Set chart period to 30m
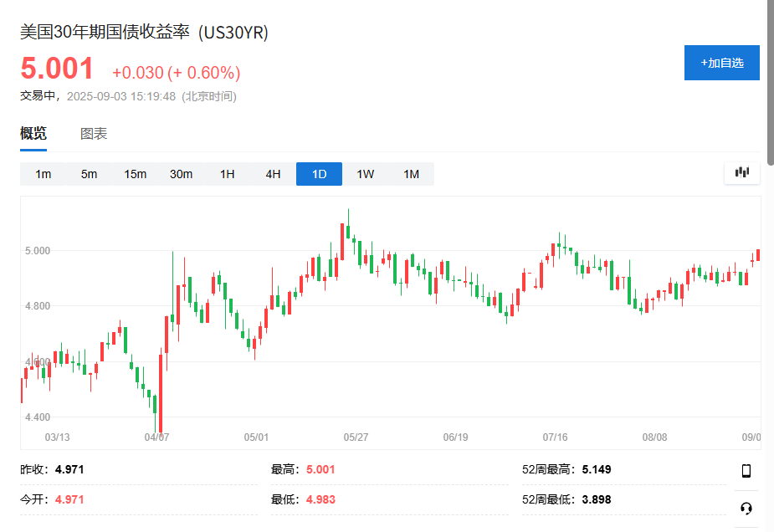The height and width of the screenshot is (532, 774). [x=181, y=174]
